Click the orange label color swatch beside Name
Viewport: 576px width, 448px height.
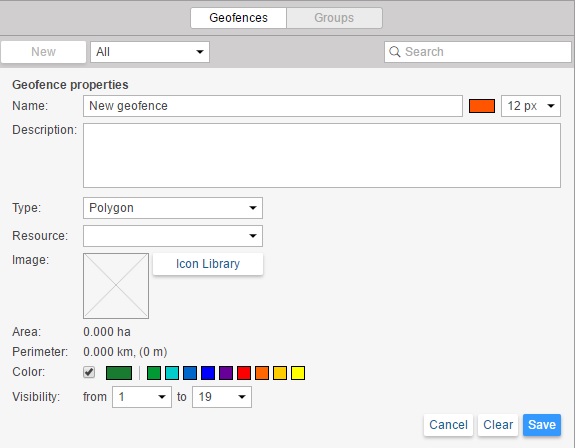pos(482,106)
